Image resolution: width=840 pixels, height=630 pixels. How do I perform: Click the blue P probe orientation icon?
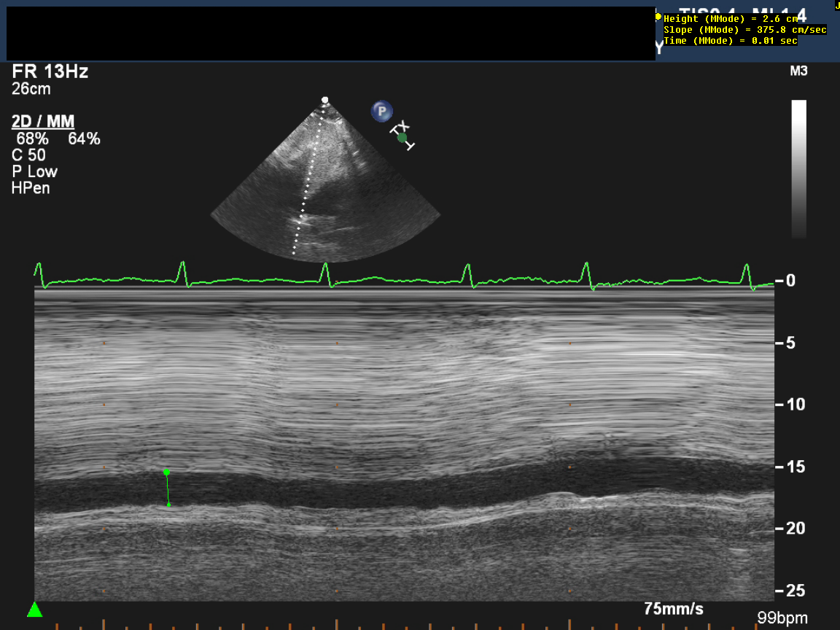click(381, 111)
